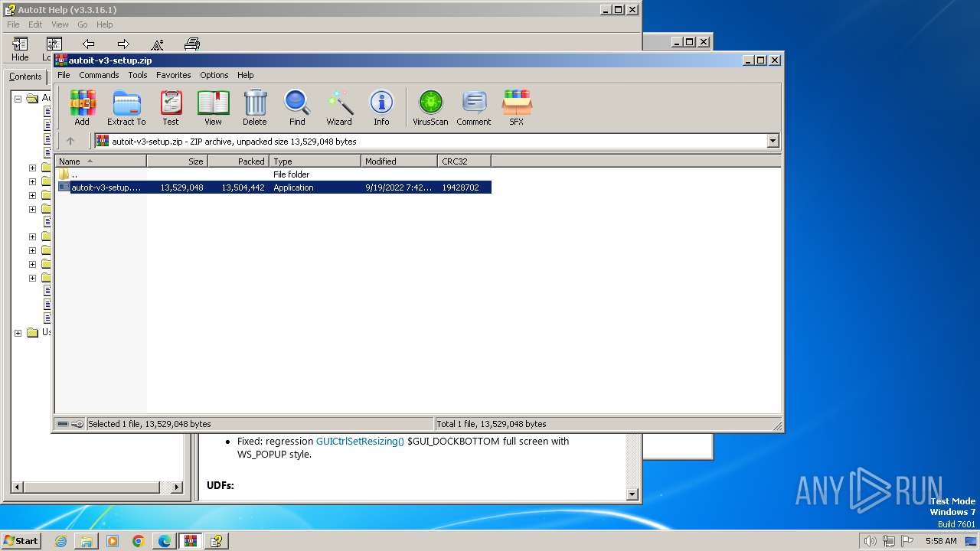Select the autoit-v3-setup application row
The image size is (980, 551).
274,187
